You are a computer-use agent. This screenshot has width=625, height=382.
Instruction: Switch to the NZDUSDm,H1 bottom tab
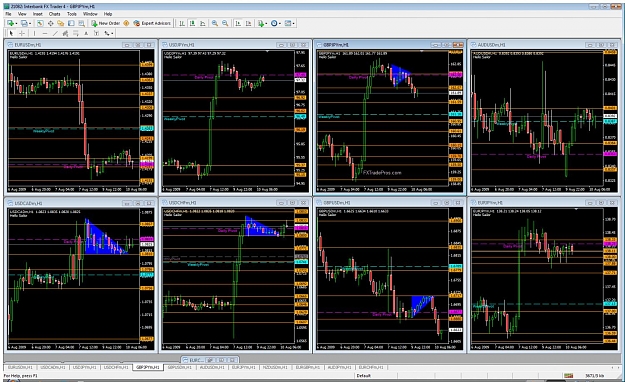tap(275, 367)
